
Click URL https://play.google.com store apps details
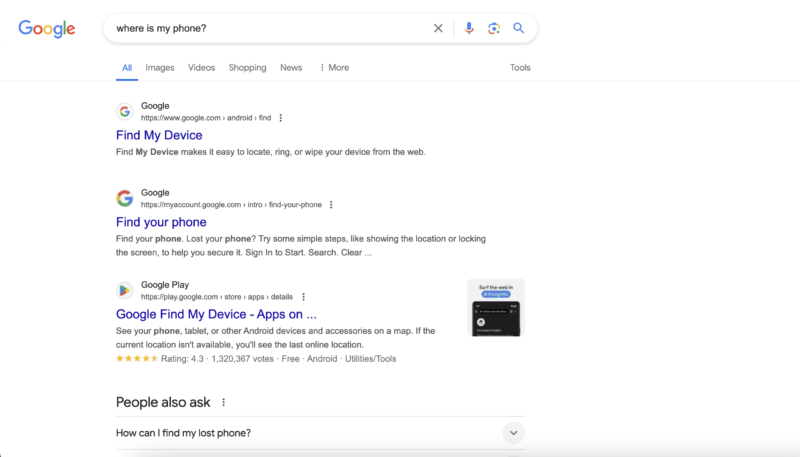tap(217, 297)
